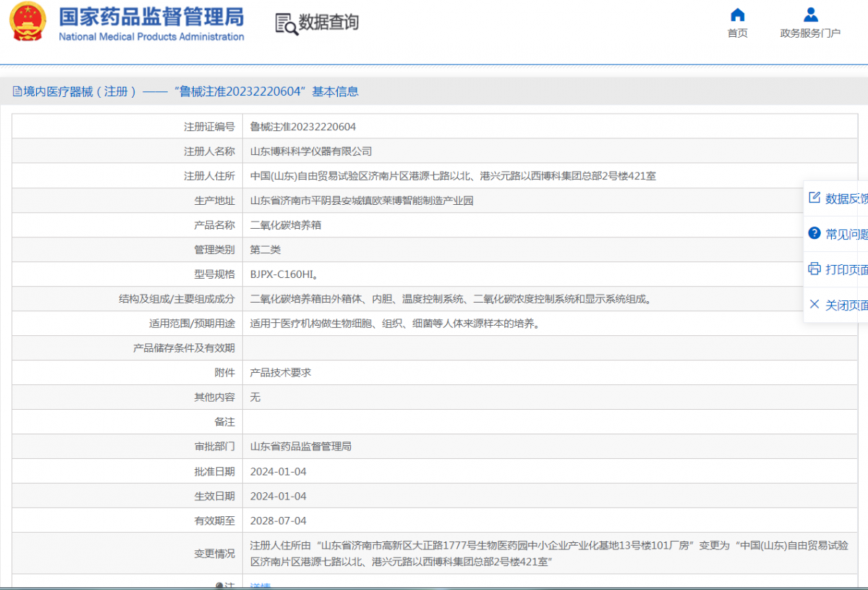Click the 政务服务门户 person icon
The height and width of the screenshot is (590, 868).
pos(810,14)
